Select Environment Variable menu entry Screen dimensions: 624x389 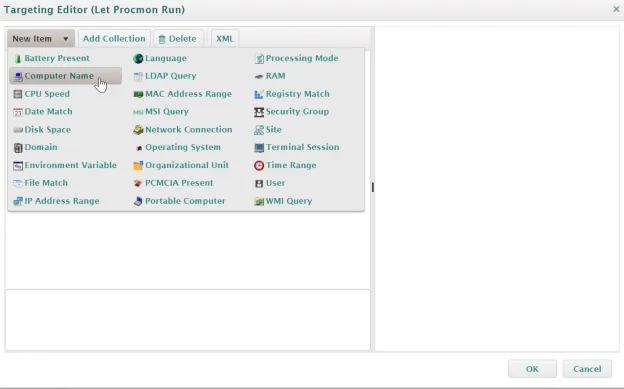65,165
